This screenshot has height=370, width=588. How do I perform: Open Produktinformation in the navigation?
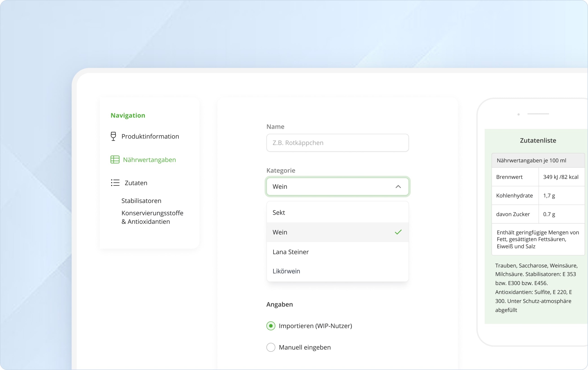(x=145, y=136)
